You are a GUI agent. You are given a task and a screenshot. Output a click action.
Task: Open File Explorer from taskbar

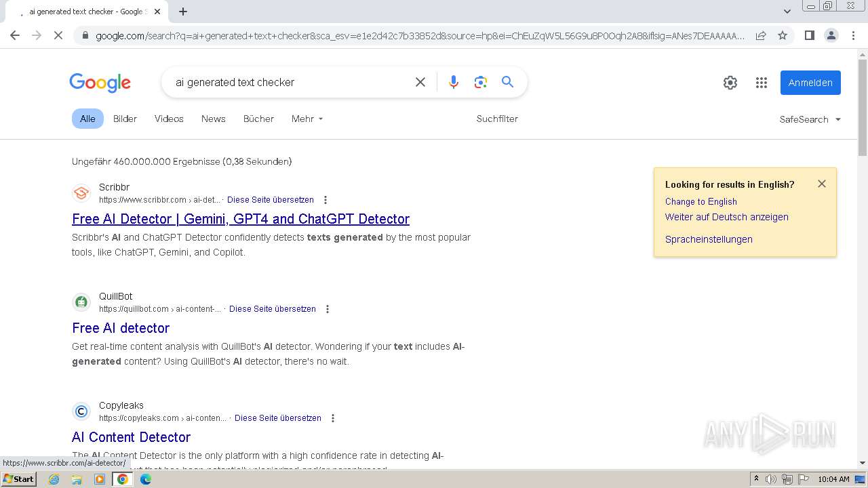pos(77,479)
